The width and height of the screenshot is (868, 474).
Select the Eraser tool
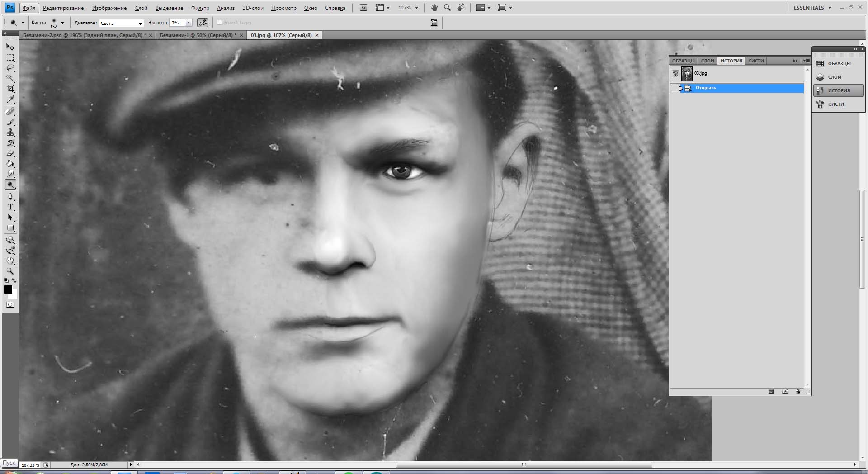[10, 153]
